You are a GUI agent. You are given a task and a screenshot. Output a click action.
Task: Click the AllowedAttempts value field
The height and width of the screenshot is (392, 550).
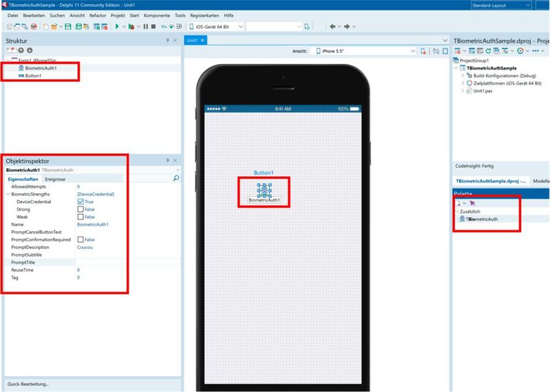tap(127, 187)
